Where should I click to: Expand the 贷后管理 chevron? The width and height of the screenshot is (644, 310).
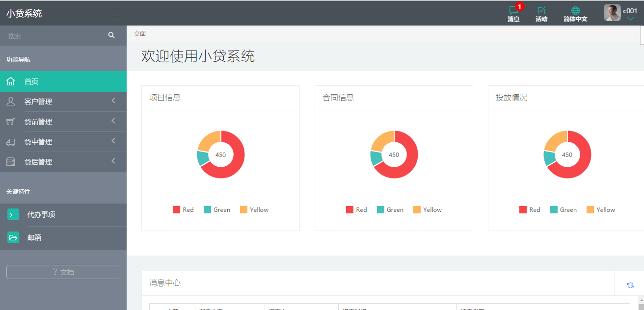click(x=113, y=161)
